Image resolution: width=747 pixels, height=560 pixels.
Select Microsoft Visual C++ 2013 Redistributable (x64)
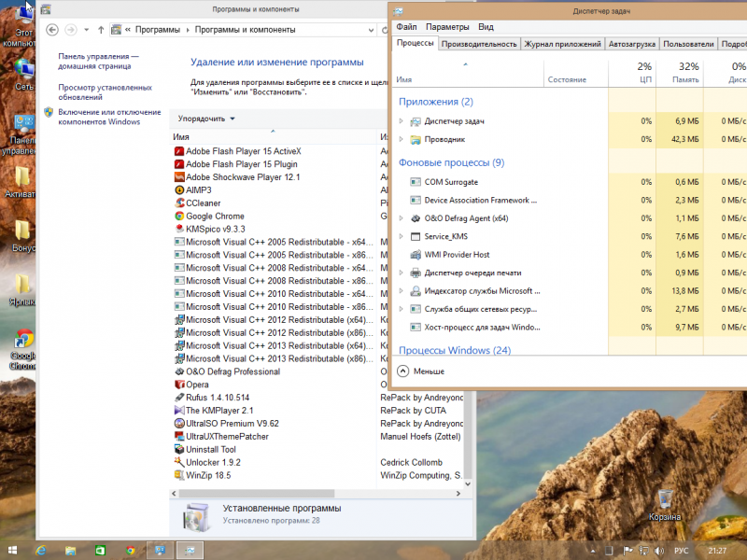(x=275, y=345)
